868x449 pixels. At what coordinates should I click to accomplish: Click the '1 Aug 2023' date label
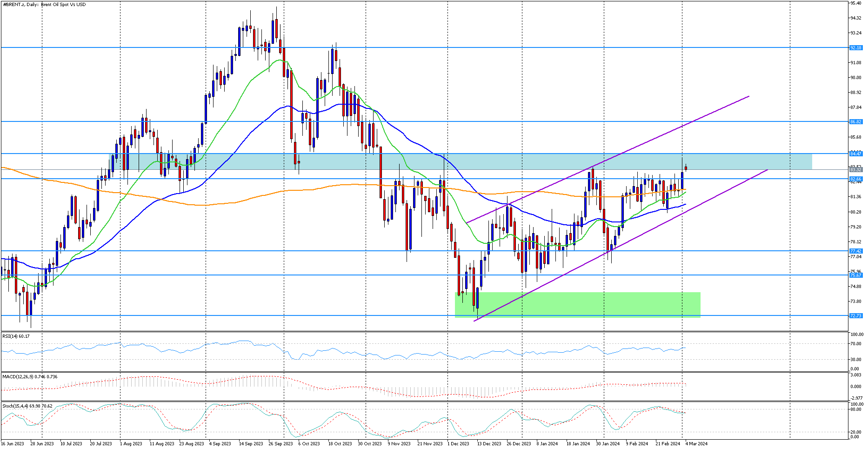click(131, 444)
